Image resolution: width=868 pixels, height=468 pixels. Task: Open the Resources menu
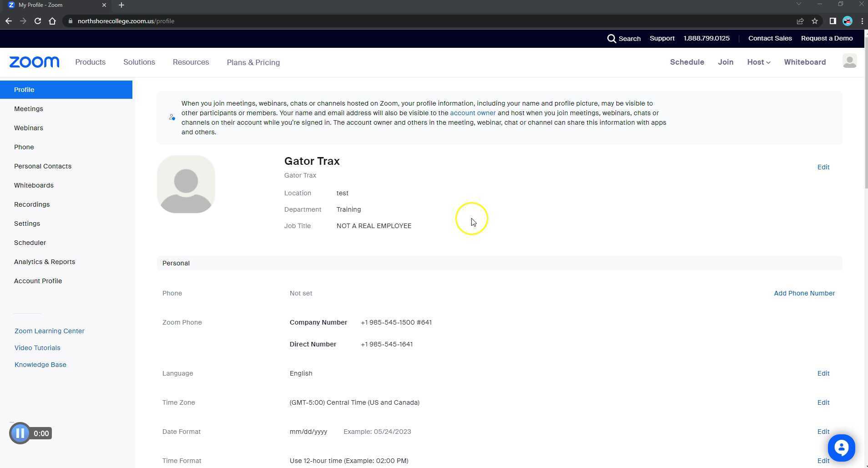point(191,62)
